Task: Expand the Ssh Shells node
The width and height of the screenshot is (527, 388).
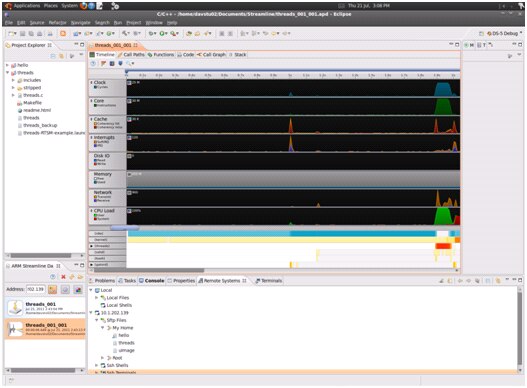Action: point(96,365)
